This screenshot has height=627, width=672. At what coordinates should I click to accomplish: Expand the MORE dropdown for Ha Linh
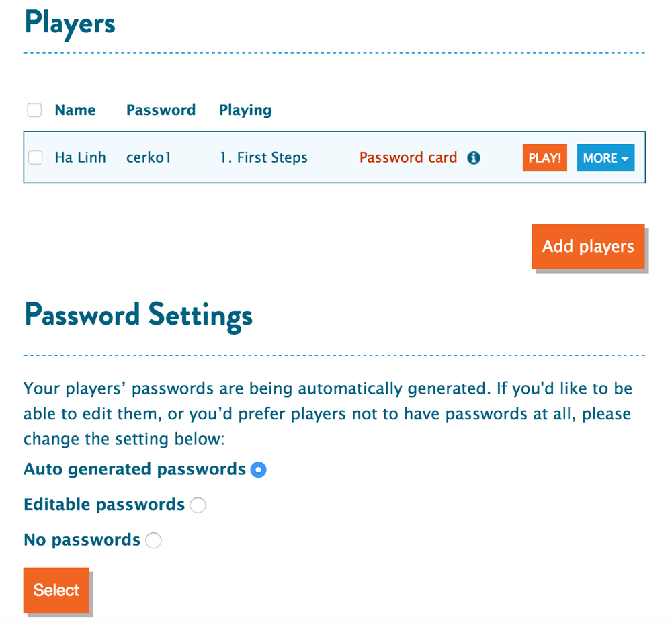pos(605,158)
